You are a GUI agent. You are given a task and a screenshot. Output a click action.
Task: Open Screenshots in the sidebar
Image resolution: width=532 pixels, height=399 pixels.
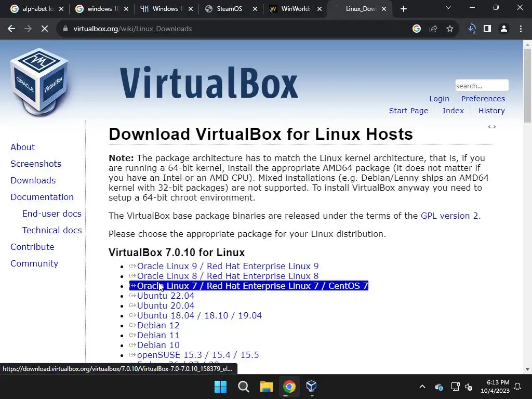click(36, 164)
